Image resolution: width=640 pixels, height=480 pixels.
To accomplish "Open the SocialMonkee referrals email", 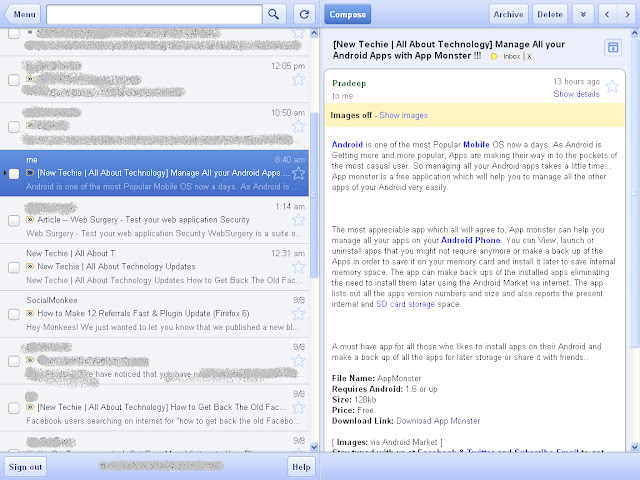I will (x=154, y=314).
